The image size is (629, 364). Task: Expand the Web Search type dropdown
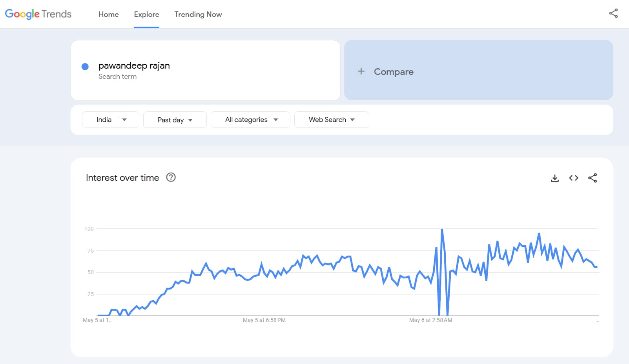[x=331, y=120]
